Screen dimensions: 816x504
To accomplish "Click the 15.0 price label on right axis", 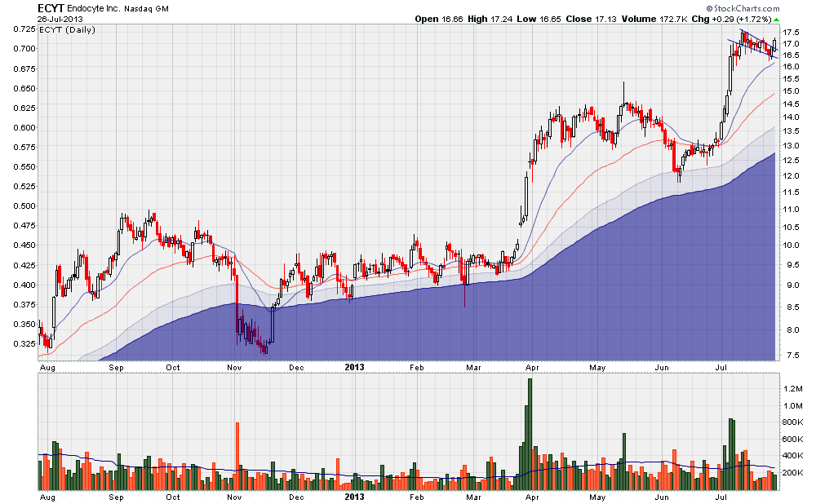I will point(791,91).
